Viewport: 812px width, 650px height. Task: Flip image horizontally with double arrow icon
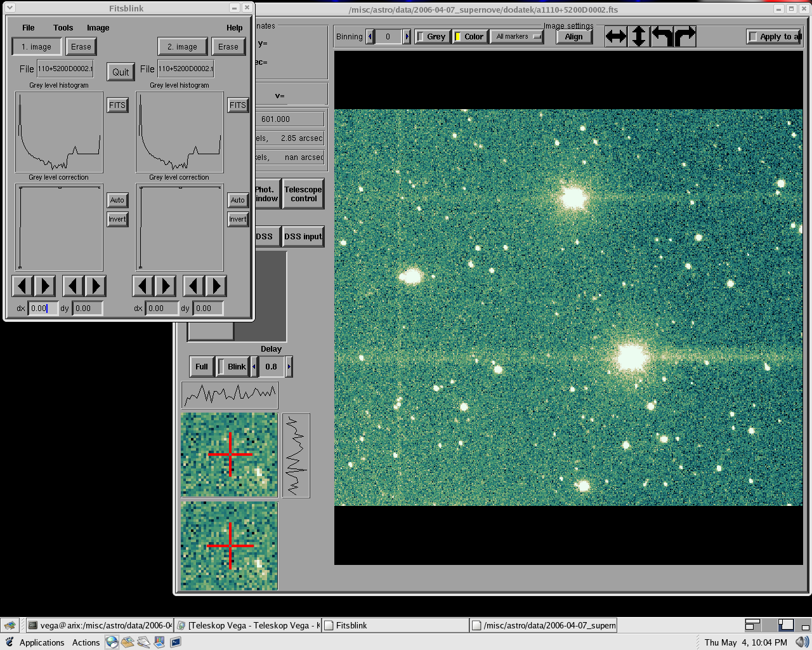pos(615,37)
